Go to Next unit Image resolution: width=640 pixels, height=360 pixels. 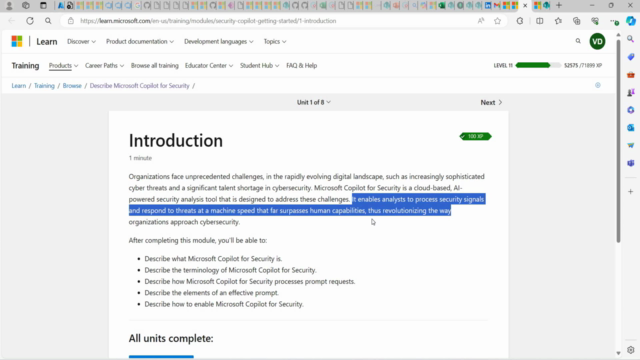(491, 102)
